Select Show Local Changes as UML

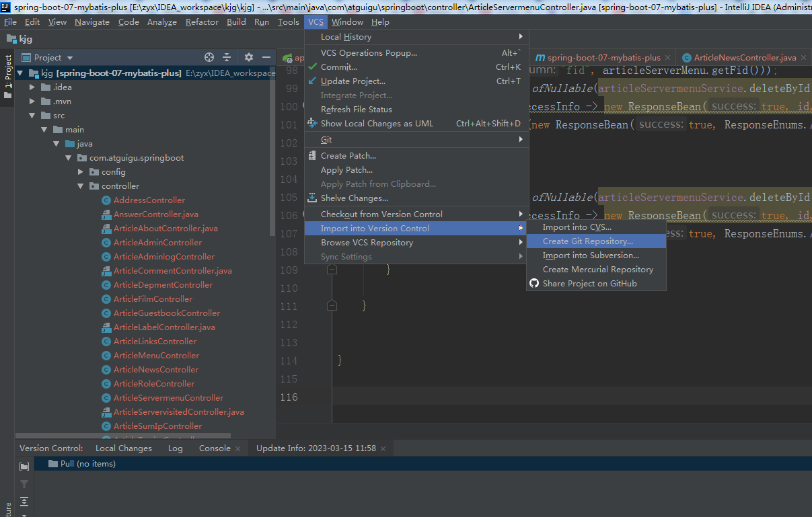coord(416,124)
